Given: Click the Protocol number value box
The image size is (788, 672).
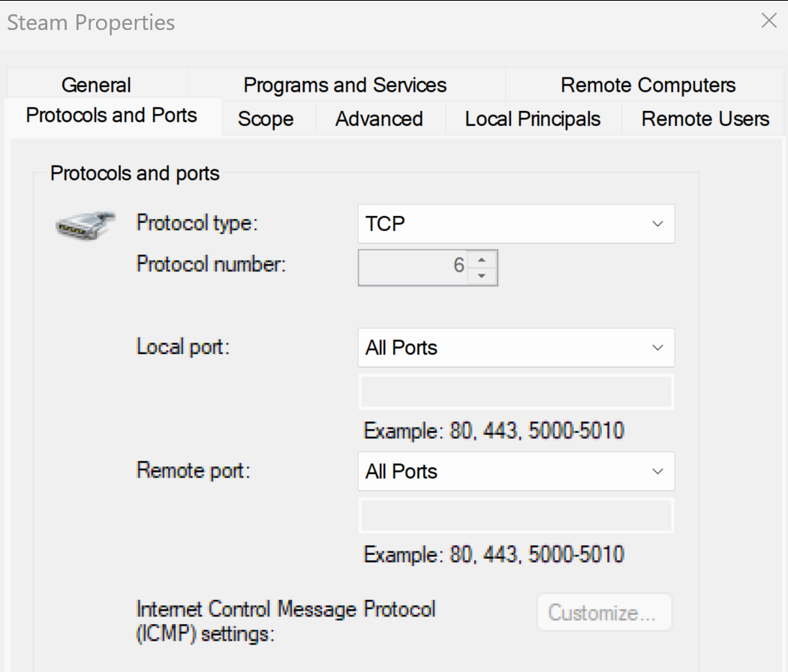Looking at the screenshot, I should point(413,268).
